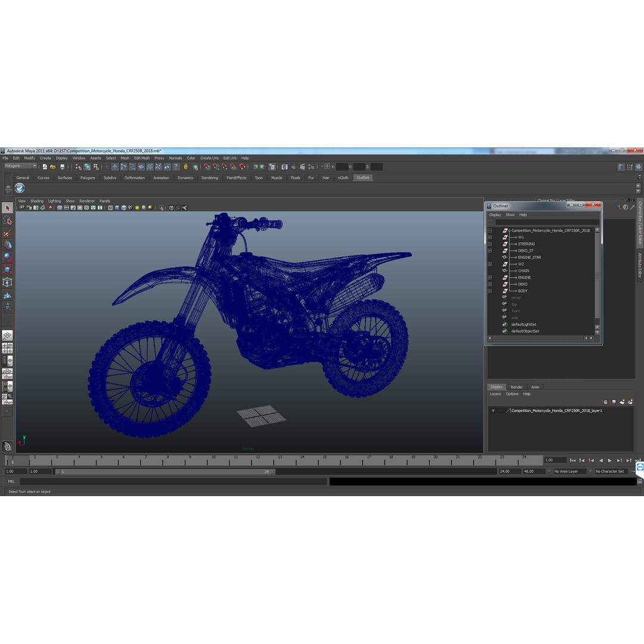Switch to single perspective view layout
The height and width of the screenshot is (644, 644).
pyautogui.click(x=7, y=336)
